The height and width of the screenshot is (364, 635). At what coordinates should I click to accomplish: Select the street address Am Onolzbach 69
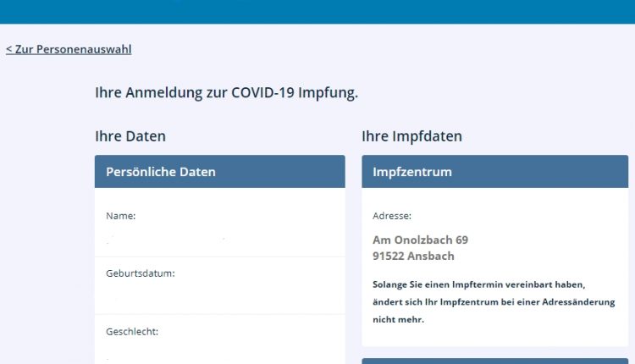click(420, 240)
